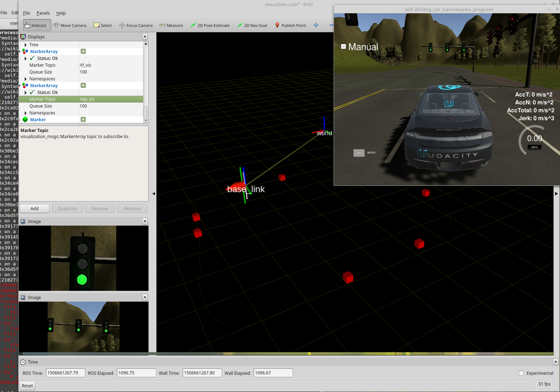This screenshot has width=560, height=392.
Task: Click the Reset button
Action: 27,386
